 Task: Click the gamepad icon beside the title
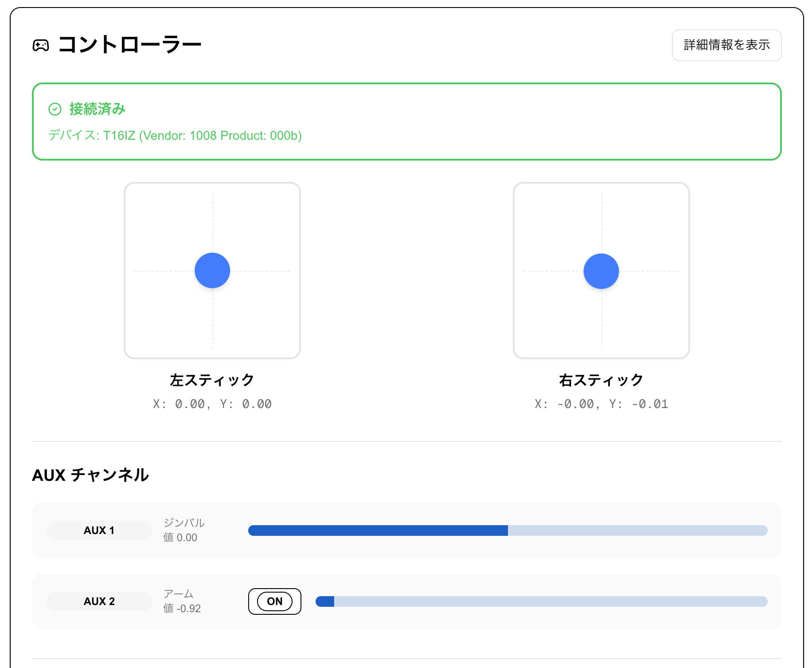click(41, 45)
